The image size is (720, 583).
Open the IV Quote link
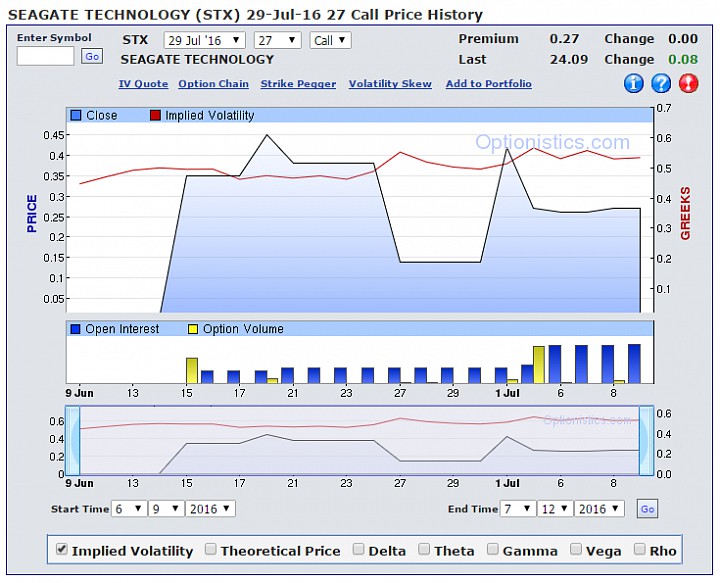[143, 84]
